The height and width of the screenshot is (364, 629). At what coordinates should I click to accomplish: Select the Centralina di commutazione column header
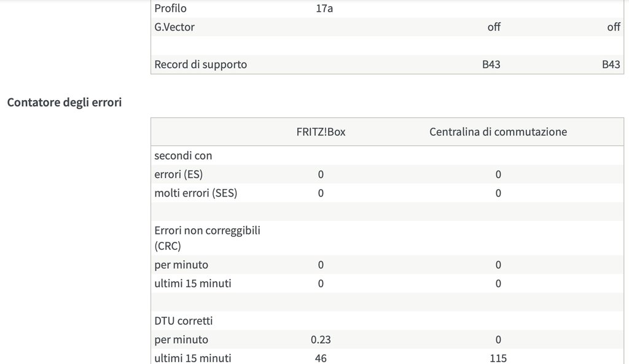point(498,132)
